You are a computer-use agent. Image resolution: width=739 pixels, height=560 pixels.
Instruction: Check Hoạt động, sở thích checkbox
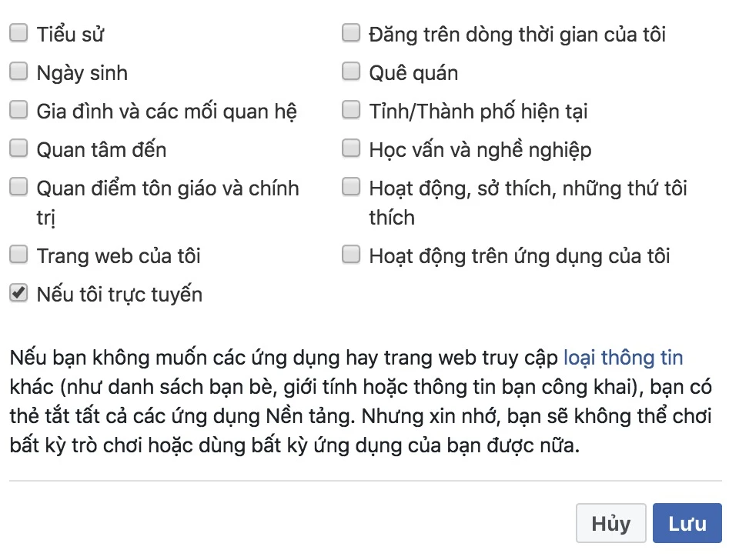(x=351, y=187)
